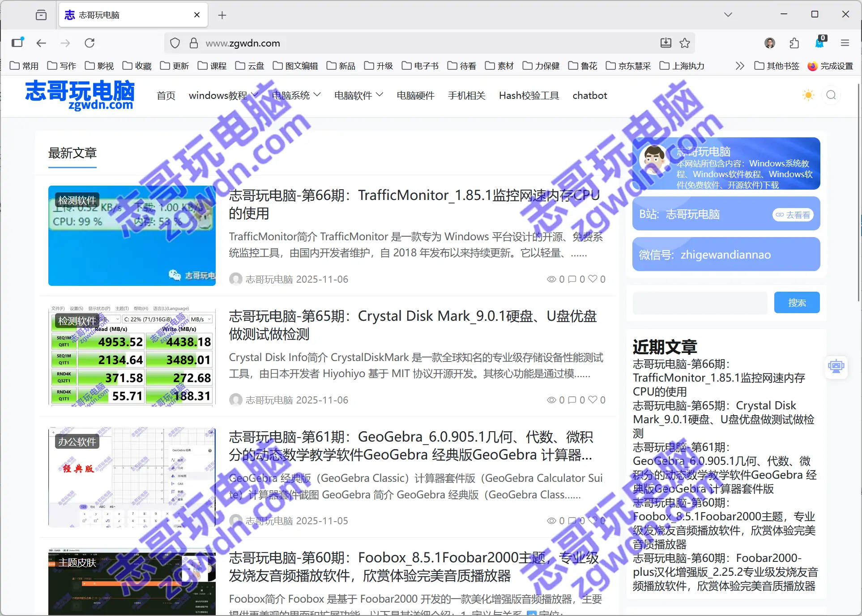
Task: Expand the 电脑系统 dropdown menu
Action: pos(296,95)
